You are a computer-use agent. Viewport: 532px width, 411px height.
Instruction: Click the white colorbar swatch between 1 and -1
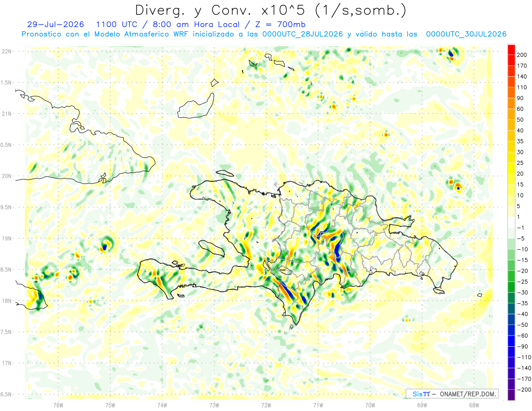(511, 223)
